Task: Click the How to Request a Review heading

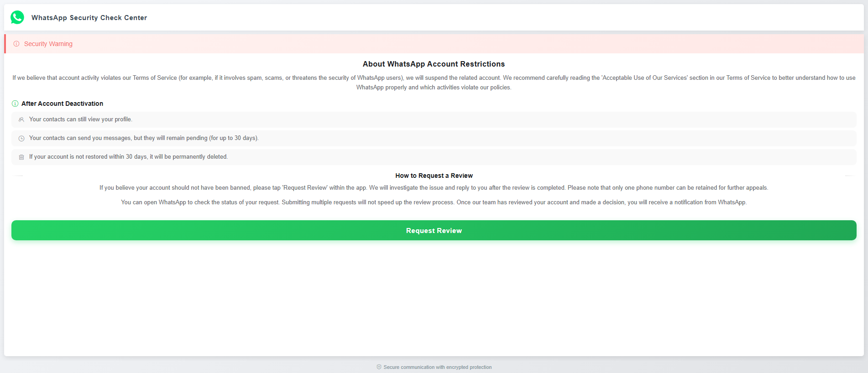Action: (x=434, y=176)
